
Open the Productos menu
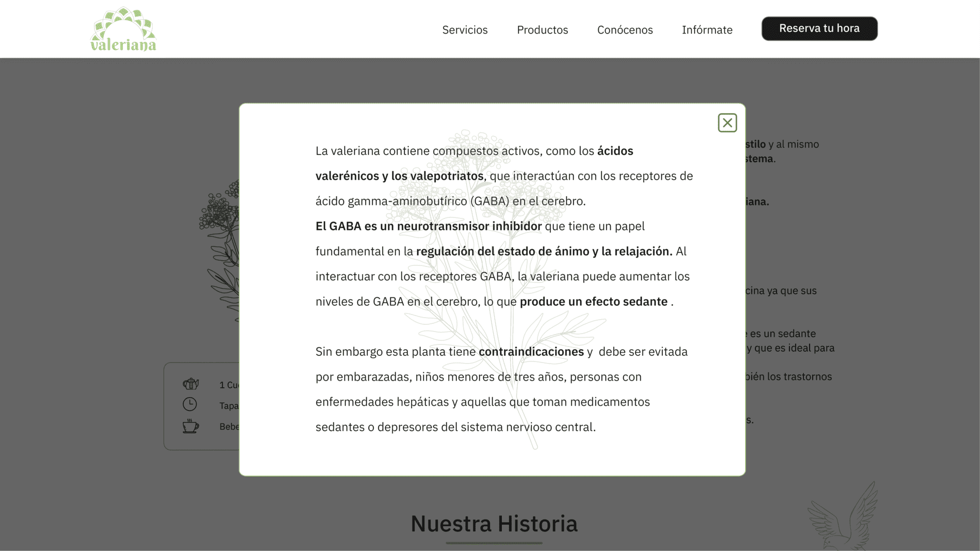click(542, 30)
